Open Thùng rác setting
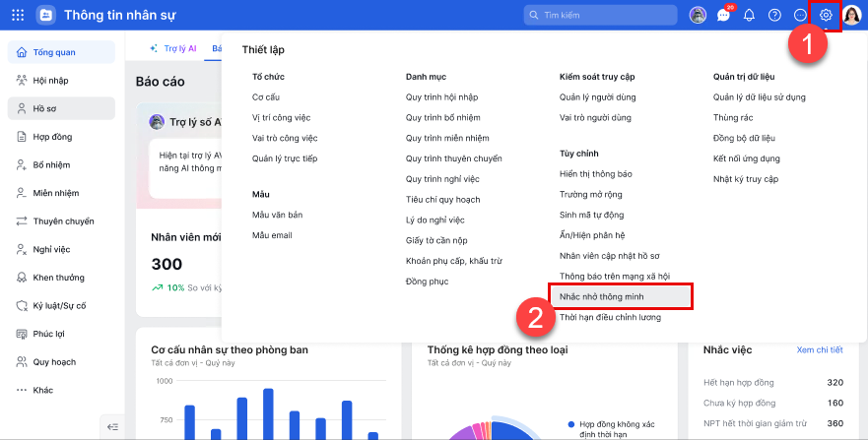 pos(733,118)
